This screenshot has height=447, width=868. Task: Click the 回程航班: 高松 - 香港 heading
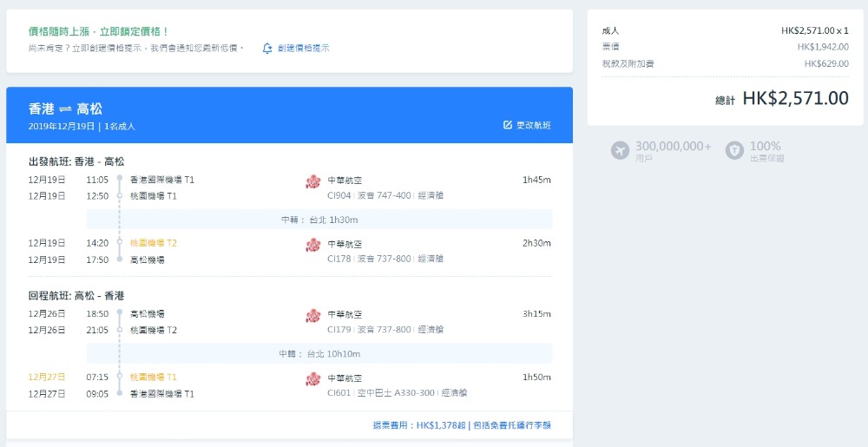point(76,296)
